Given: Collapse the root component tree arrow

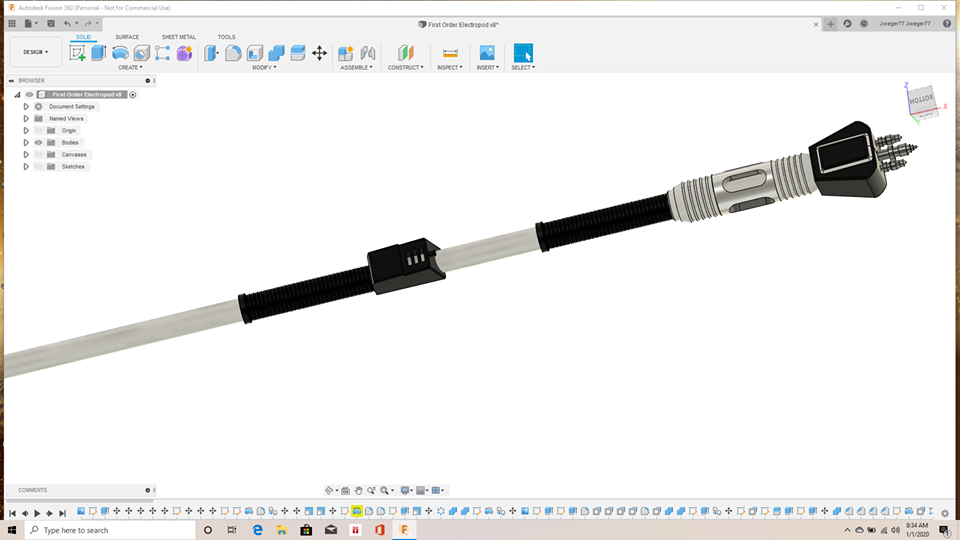Looking at the screenshot, I should coord(17,94).
